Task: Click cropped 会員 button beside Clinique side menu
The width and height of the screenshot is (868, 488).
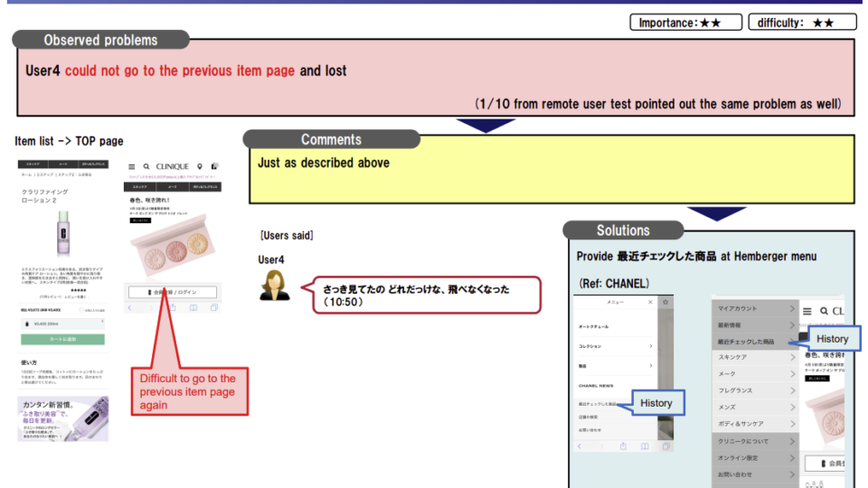Action: click(825, 463)
